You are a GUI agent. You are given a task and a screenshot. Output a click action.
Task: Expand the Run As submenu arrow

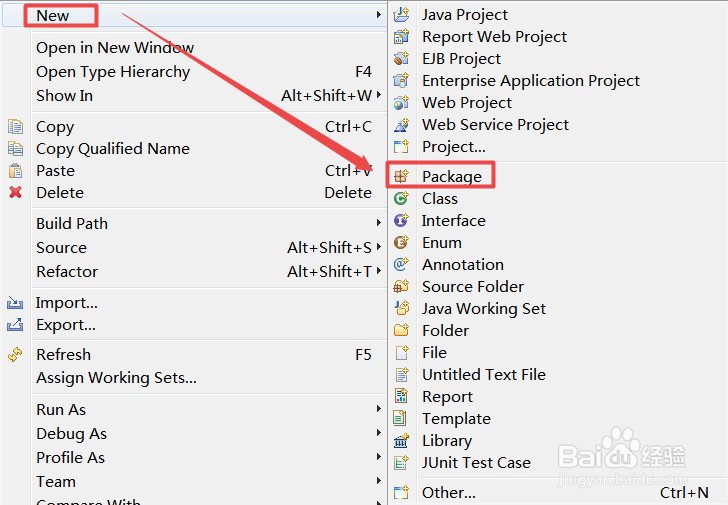coord(379,410)
